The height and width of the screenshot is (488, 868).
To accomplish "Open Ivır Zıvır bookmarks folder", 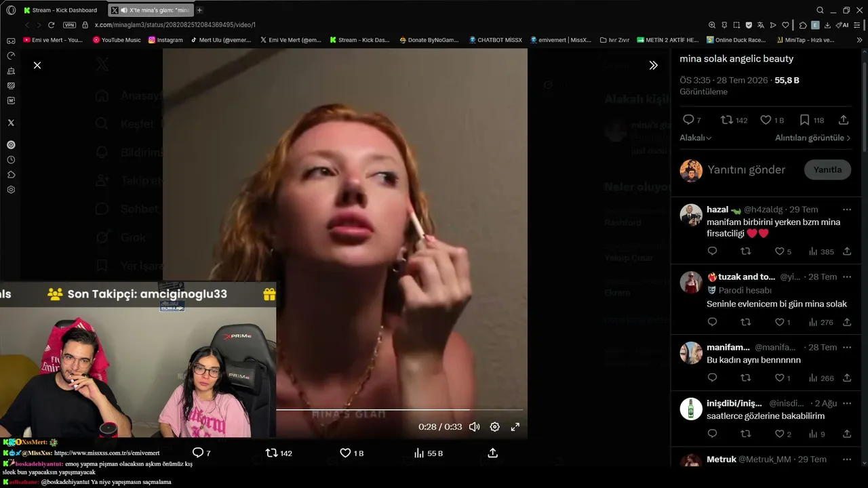I will pos(614,40).
